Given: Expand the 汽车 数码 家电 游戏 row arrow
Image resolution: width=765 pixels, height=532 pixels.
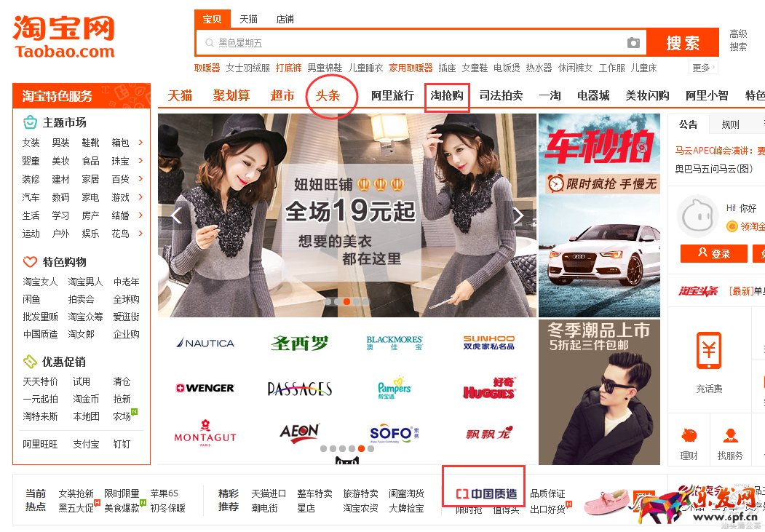Looking at the screenshot, I should click(140, 197).
